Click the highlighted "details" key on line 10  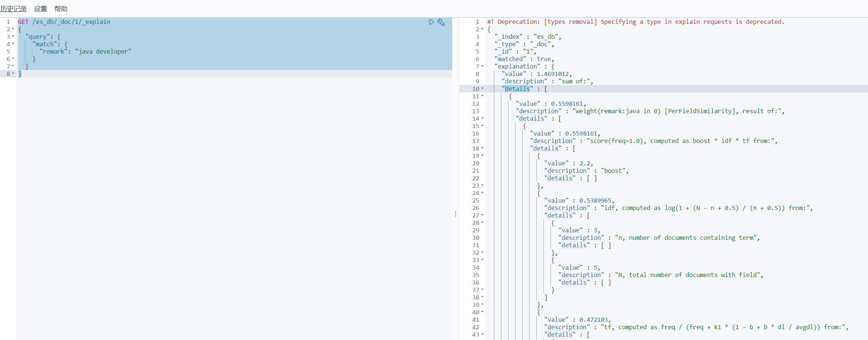coord(517,89)
